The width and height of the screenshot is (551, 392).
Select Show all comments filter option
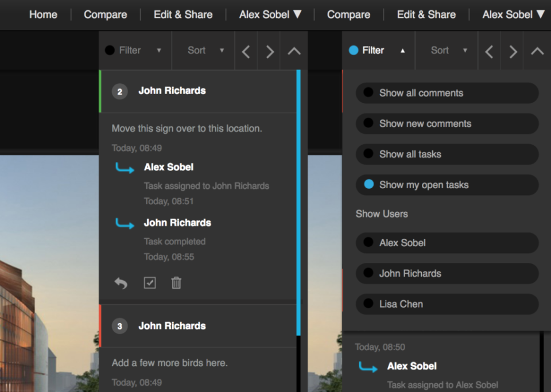[447, 93]
